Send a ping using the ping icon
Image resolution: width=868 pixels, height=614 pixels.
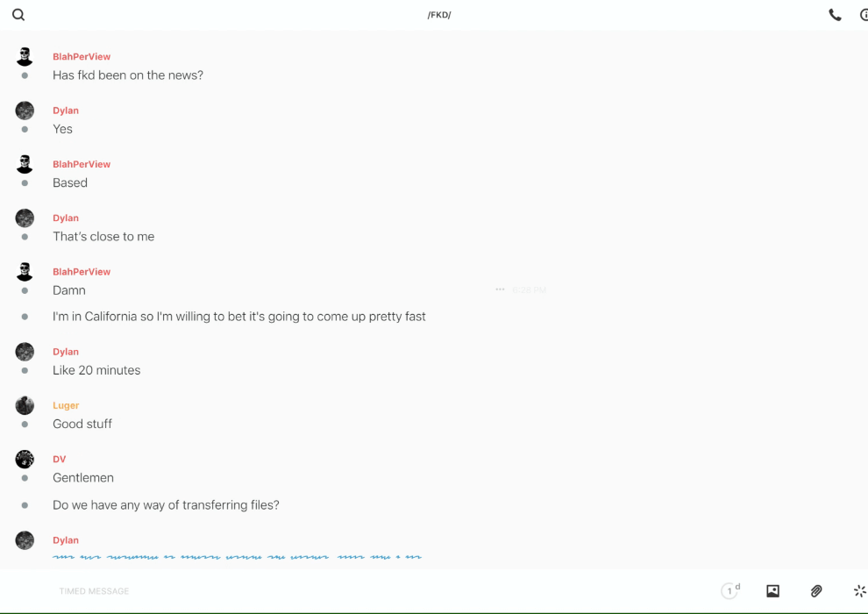click(x=859, y=591)
